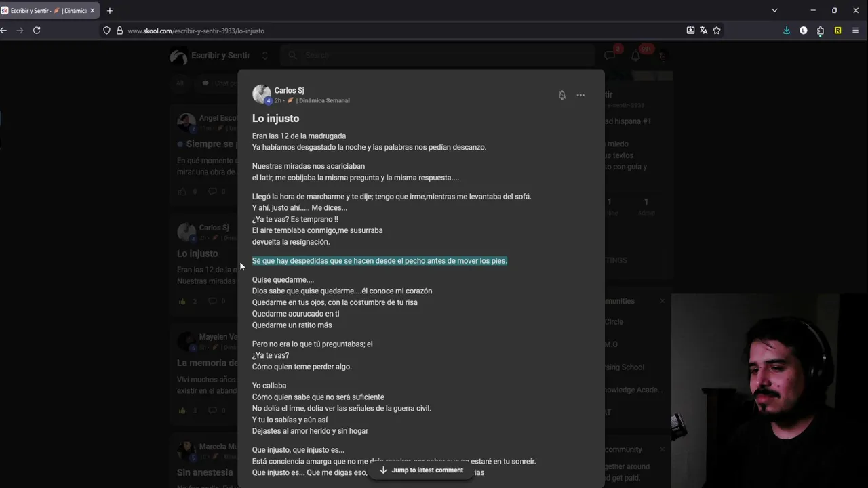This screenshot has height=488, width=868.
Task: Click the translate page icon in address bar
Action: (x=703, y=30)
